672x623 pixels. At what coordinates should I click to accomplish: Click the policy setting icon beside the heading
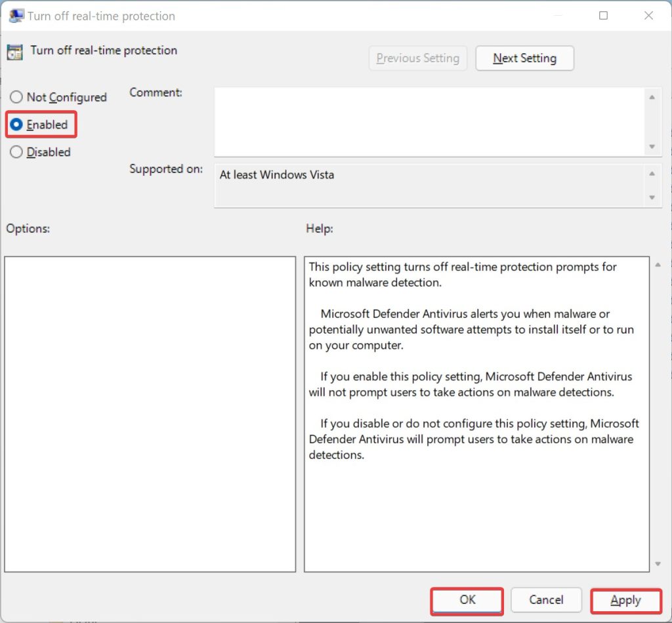click(16, 50)
